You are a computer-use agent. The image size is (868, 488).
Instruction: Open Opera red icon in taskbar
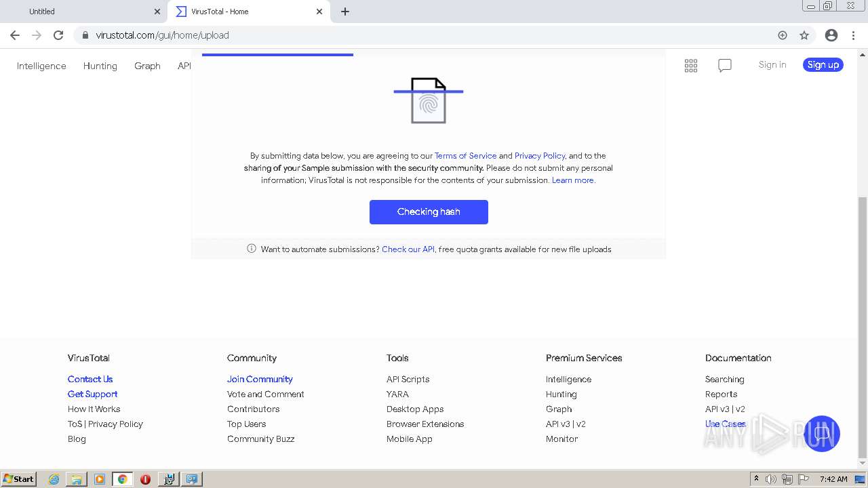point(145,479)
